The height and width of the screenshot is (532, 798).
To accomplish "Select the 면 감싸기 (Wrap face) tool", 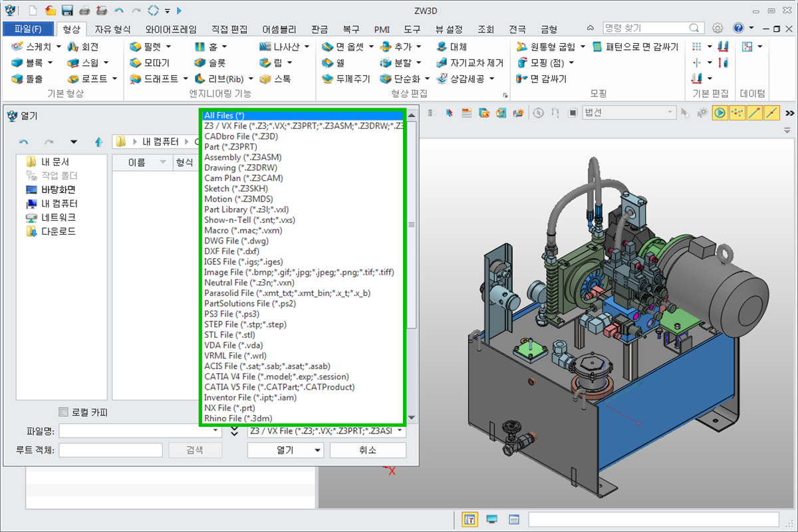I will coord(541,78).
